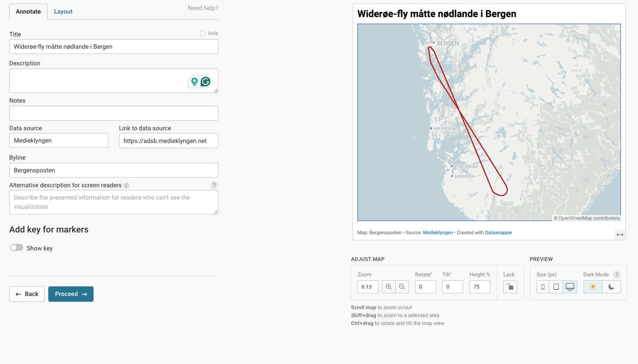The height and width of the screenshot is (364, 638).
Task: Switch to the Layout tab
Action: point(63,11)
